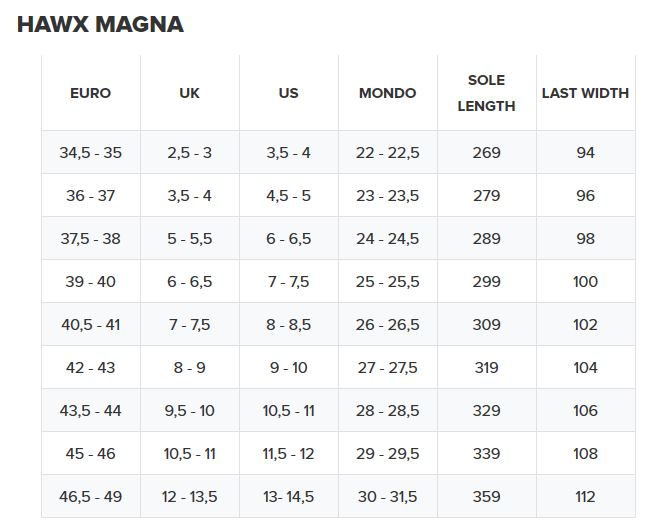The width and height of the screenshot is (666, 529).
Task: Select the SOLE LENGTH column header
Action: tap(486, 93)
